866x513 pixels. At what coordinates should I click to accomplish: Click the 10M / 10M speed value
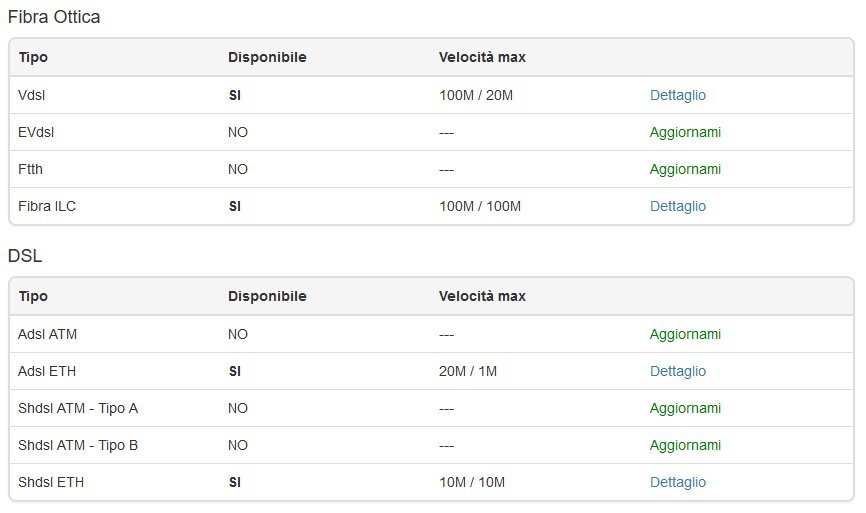pos(472,482)
